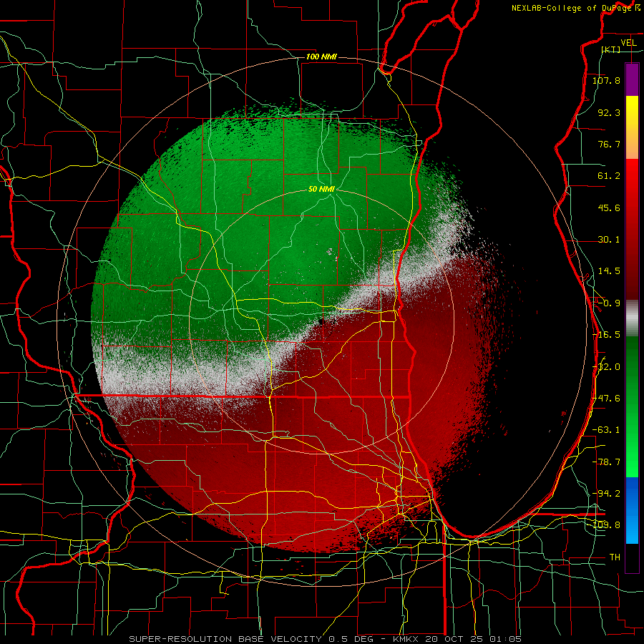This screenshot has height=644, width=644.
Task: Select the -94.2 velocity scale label
Action: (x=606, y=493)
